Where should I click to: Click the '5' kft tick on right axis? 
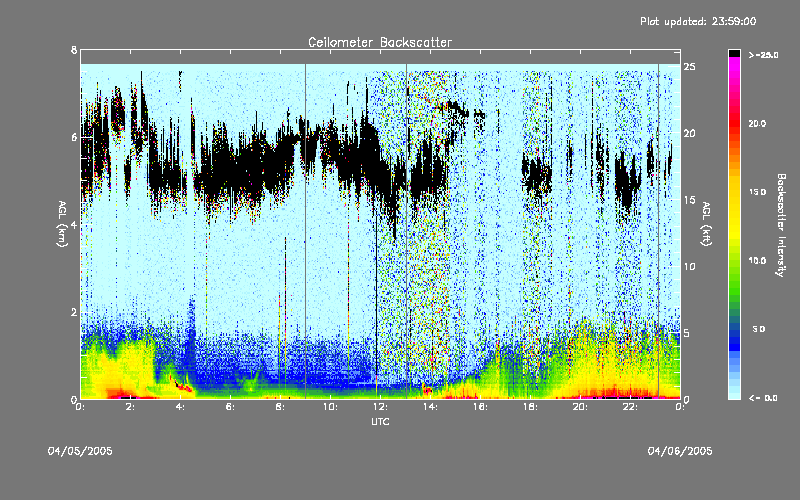pos(687,333)
